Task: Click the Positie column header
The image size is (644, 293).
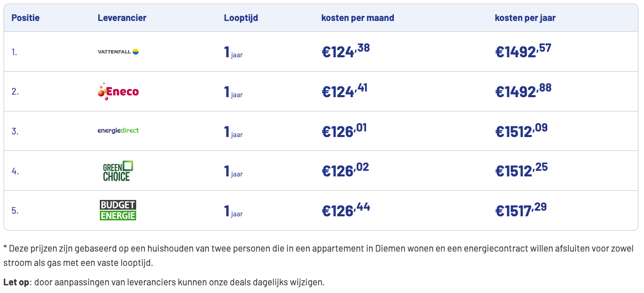Action: [26, 18]
